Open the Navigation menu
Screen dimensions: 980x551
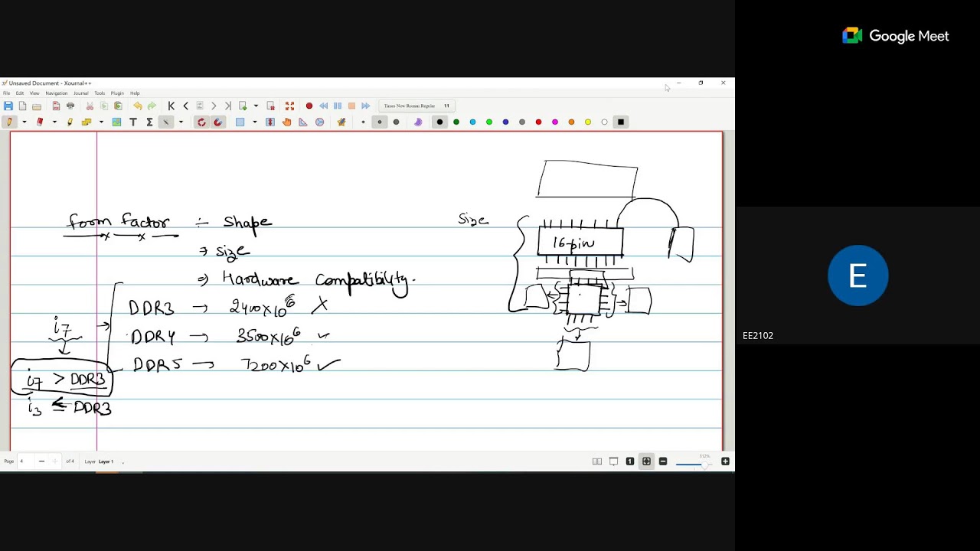57,93
